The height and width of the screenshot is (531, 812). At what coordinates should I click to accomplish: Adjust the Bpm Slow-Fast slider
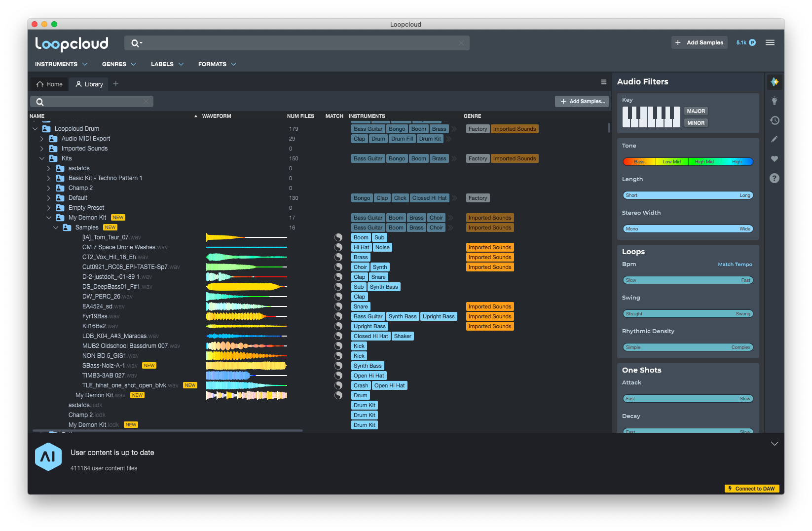coord(688,280)
